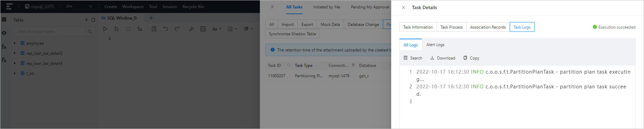
Task: Open the Create menu
Action: click(x=111, y=7)
